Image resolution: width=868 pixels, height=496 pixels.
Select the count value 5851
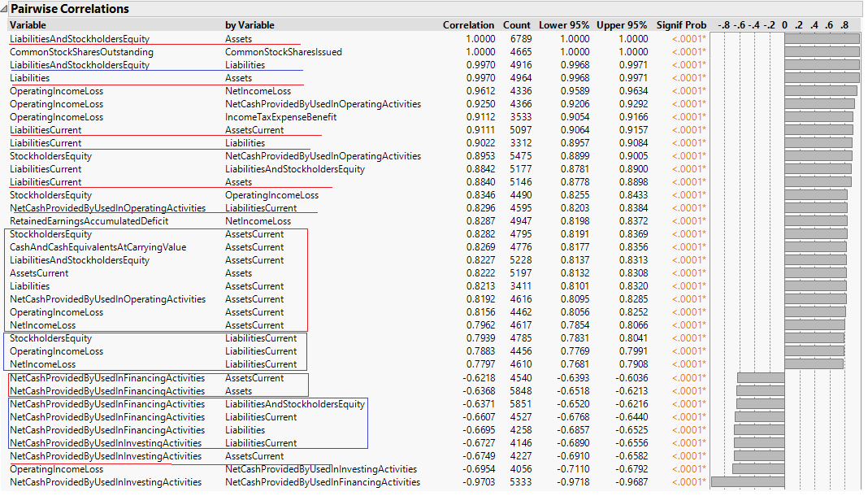tap(521, 404)
